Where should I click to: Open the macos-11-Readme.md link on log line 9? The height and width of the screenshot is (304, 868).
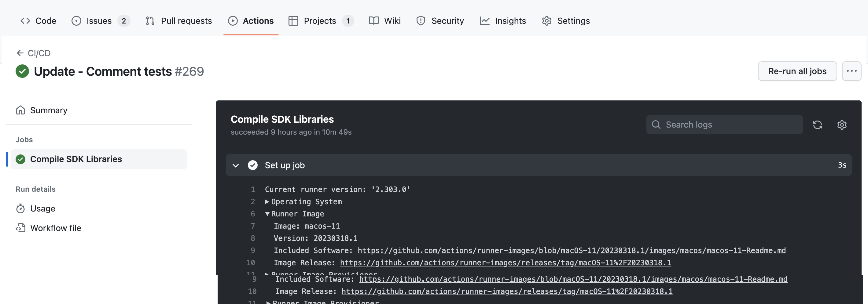(x=572, y=251)
